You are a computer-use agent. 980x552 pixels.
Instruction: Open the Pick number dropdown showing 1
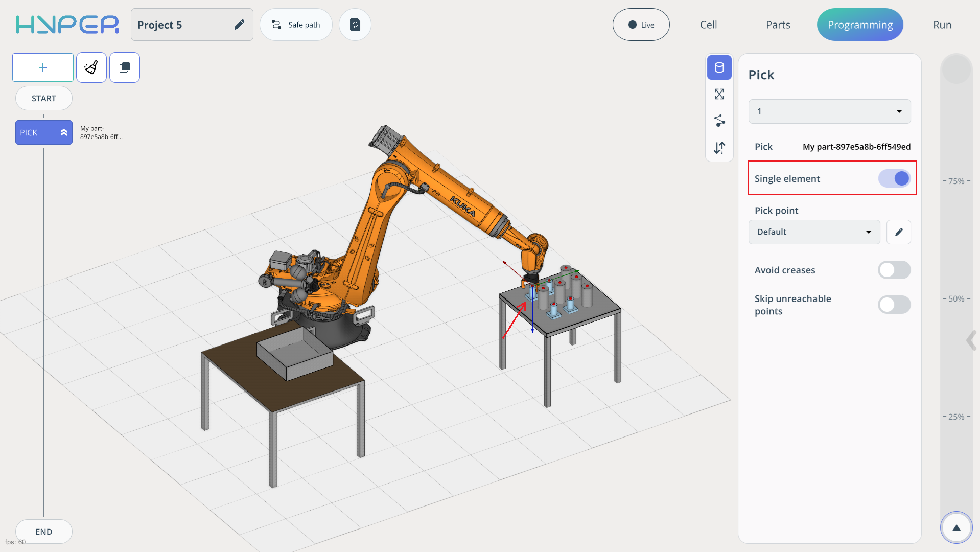(829, 111)
